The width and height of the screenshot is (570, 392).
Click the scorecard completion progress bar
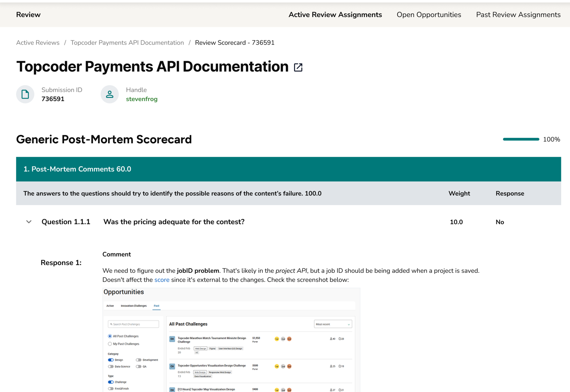[521, 139]
